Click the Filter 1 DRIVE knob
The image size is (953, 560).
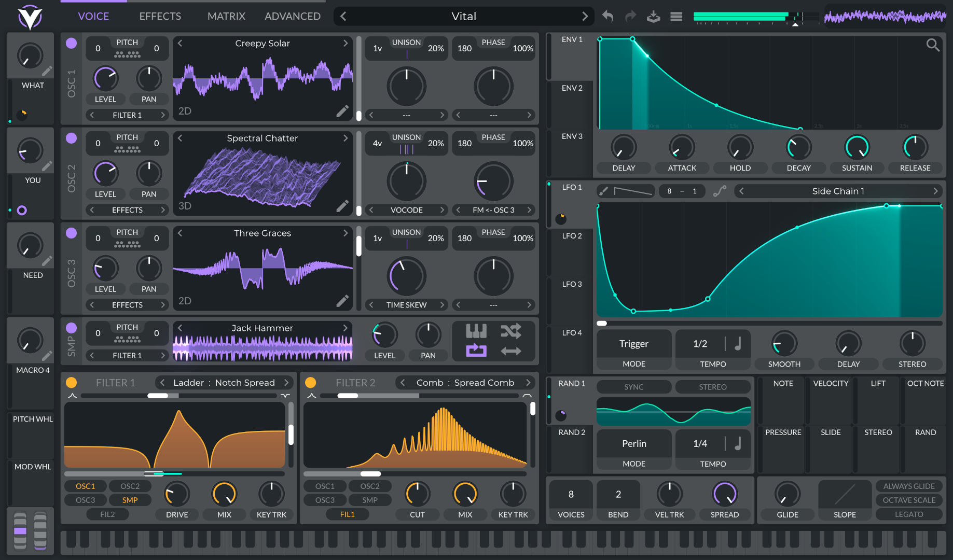tap(177, 494)
